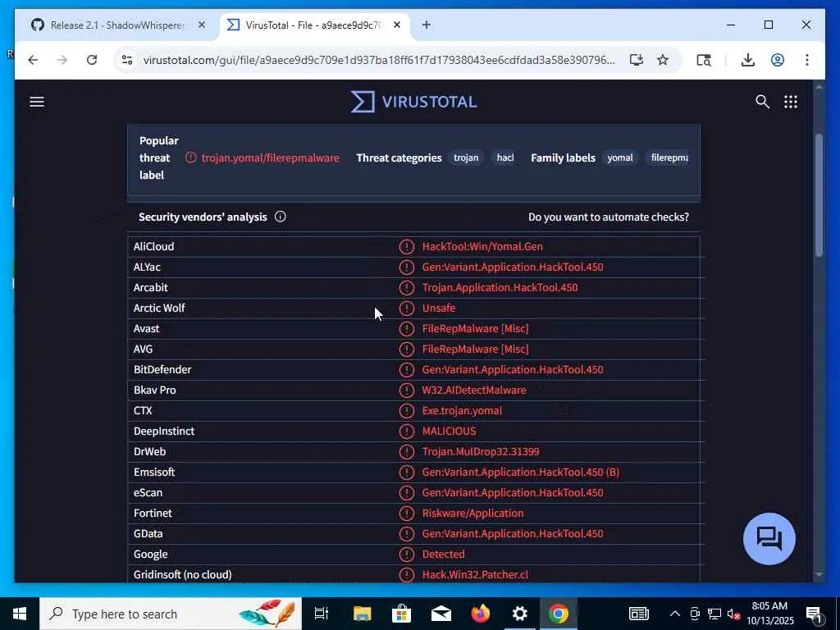The width and height of the screenshot is (840, 630).
Task: Open the Chrome three-dot menu
Action: point(807,60)
